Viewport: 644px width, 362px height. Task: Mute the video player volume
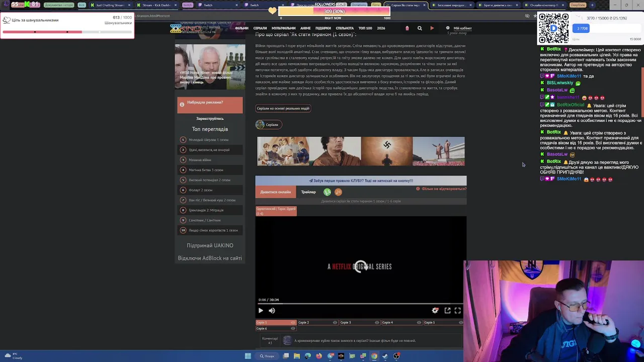[x=272, y=311]
